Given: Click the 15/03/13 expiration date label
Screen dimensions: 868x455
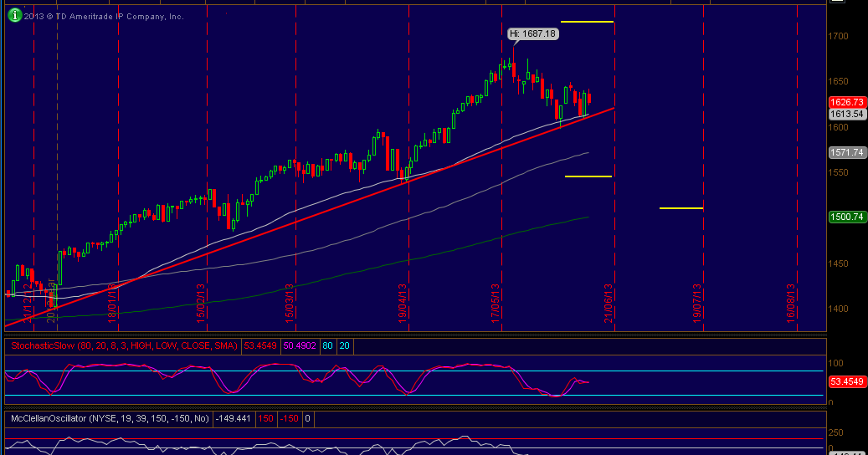Looking at the screenshot, I should coord(290,303).
